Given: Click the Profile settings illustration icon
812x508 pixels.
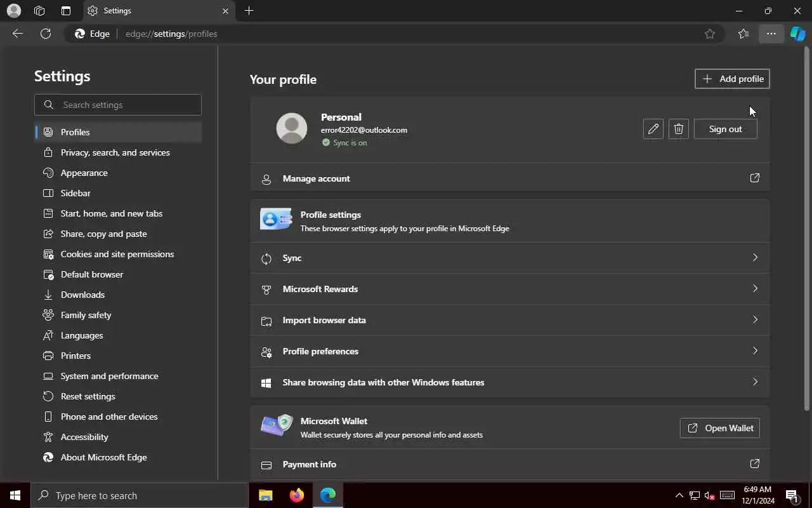Looking at the screenshot, I should tap(276, 220).
